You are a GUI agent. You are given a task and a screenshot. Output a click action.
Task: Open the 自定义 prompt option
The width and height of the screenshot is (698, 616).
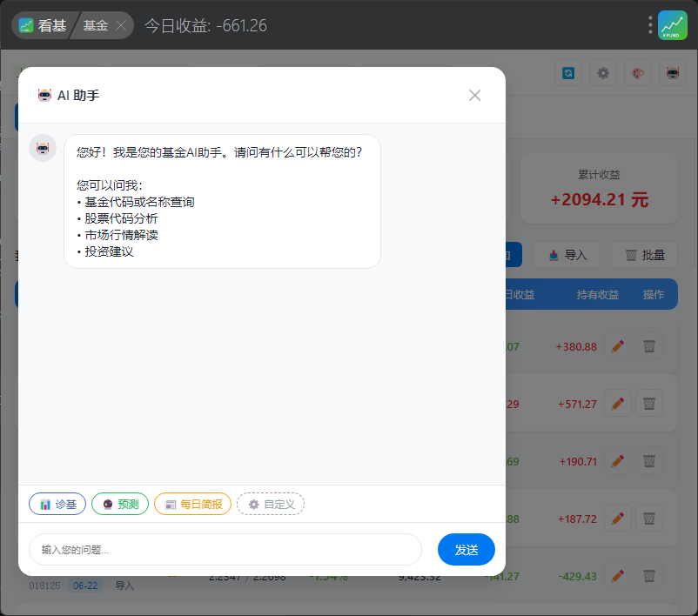tap(271, 504)
